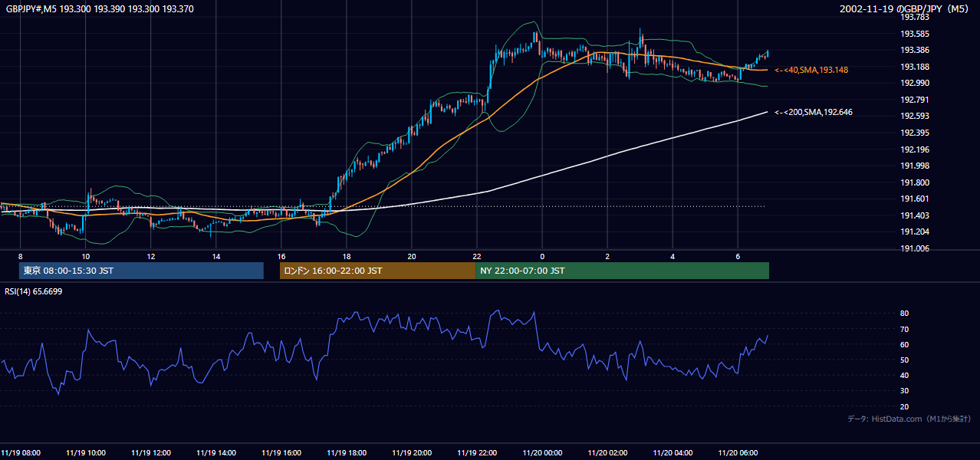
Task: Click the 11/20 02:00 date label
Action: click(x=607, y=452)
